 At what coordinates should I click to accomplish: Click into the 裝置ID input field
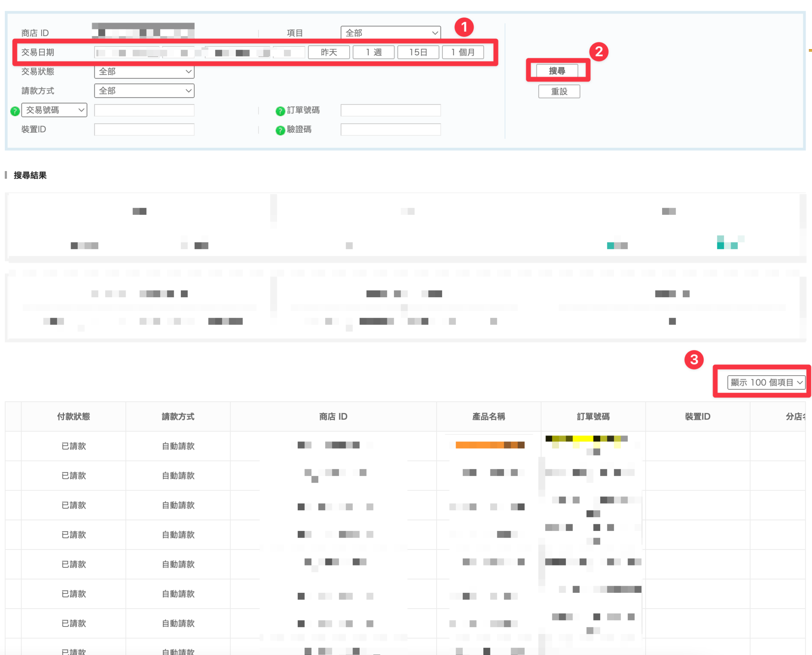coord(144,130)
